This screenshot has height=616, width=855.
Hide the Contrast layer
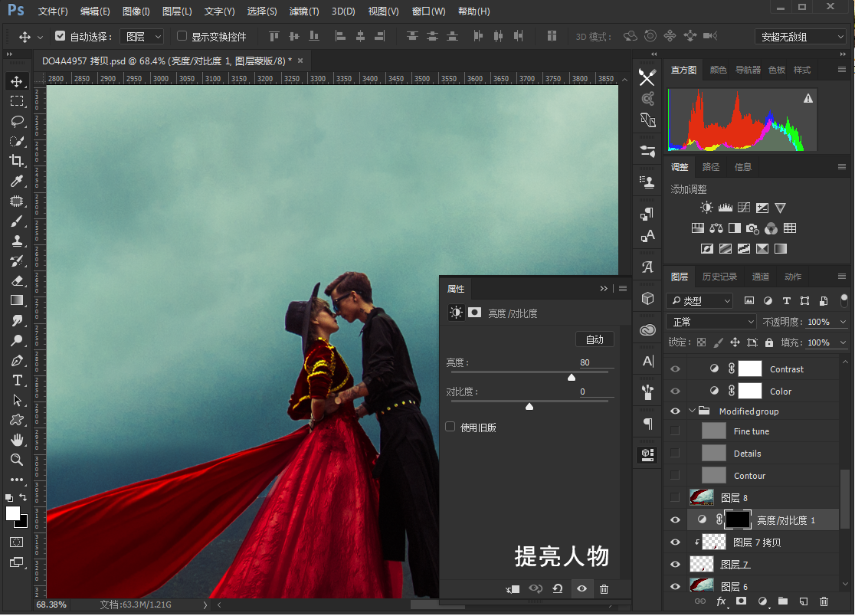click(675, 369)
